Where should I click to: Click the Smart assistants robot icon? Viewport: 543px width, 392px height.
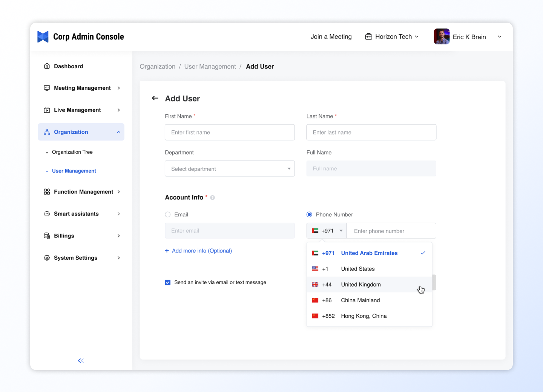[47, 214]
